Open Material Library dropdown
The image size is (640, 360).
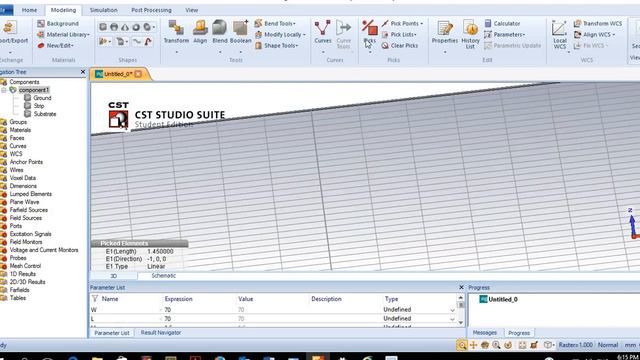63,35
